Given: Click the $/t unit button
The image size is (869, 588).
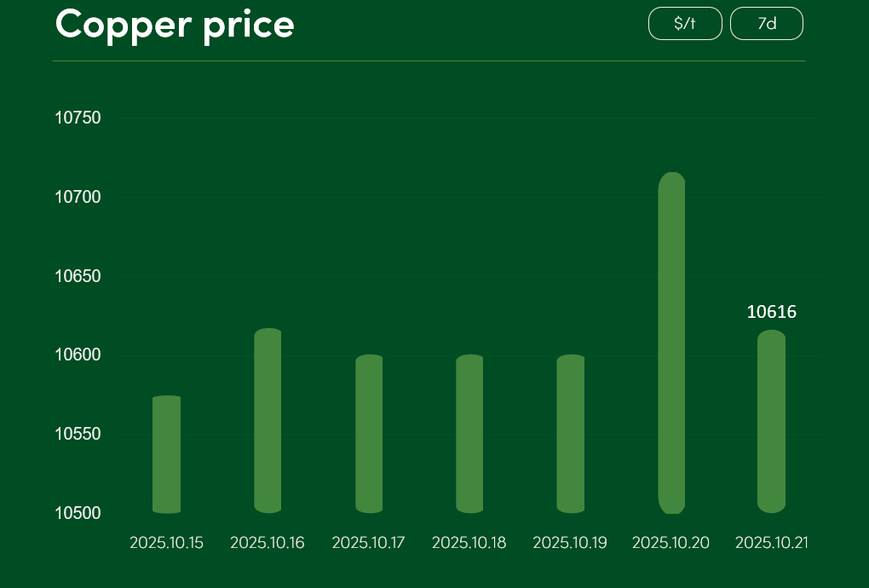Looking at the screenshot, I should pyautogui.click(x=685, y=24).
